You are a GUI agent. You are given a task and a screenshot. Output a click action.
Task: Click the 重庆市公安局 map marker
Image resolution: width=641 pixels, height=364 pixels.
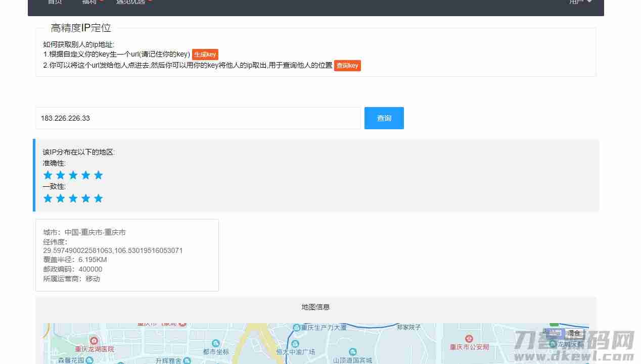[469, 339]
